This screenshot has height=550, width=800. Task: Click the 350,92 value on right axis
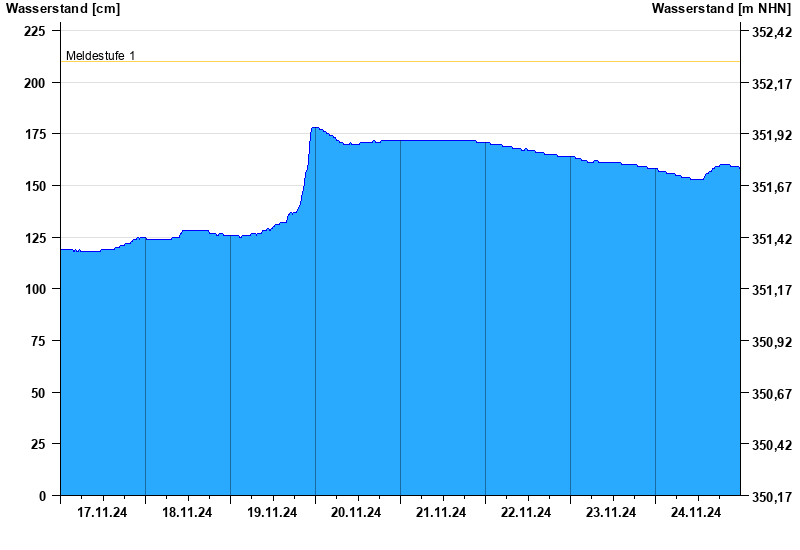[x=772, y=342]
